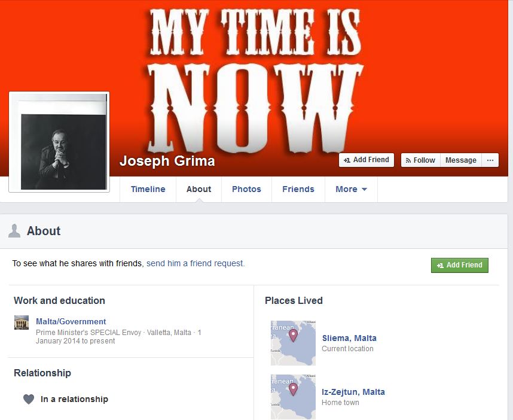Click the About section person icon
Viewport: 513px width, 420px height.
[x=14, y=231]
